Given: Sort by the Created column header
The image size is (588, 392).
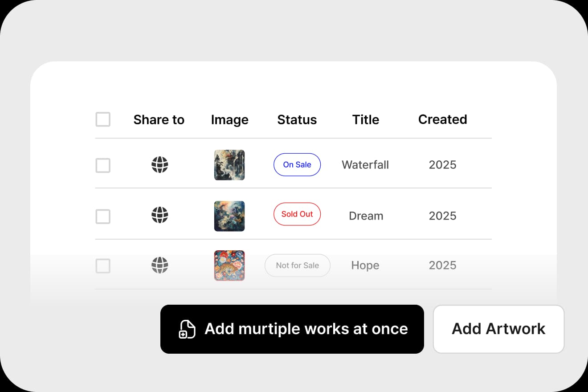Looking at the screenshot, I should point(442,119).
